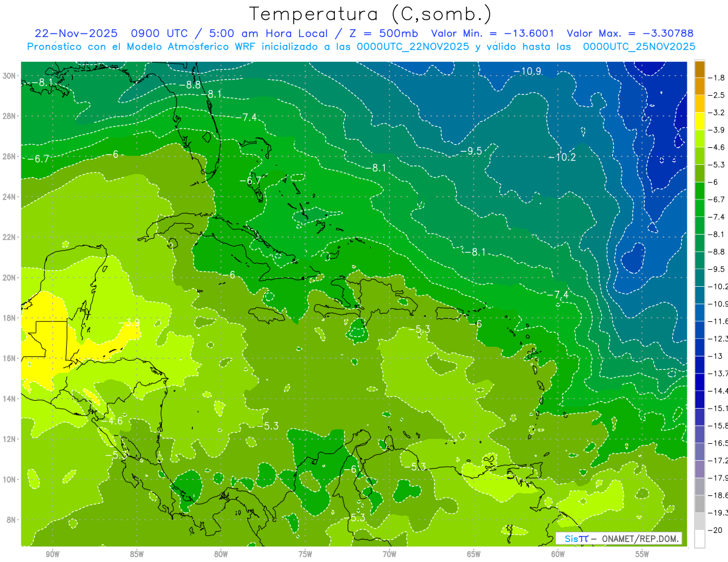The height and width of the screenshot is (562, 728).
Task: Click the '90W' longitude axis label
Action: [x=52, y=554]
